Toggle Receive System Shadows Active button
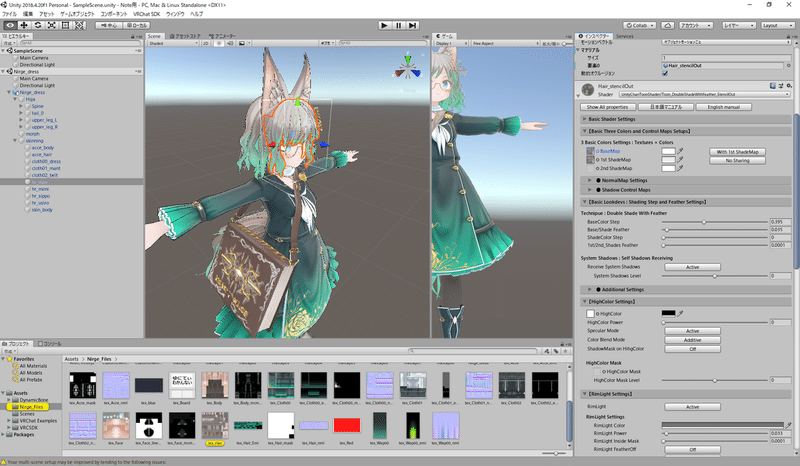 (x=692, y=267)
